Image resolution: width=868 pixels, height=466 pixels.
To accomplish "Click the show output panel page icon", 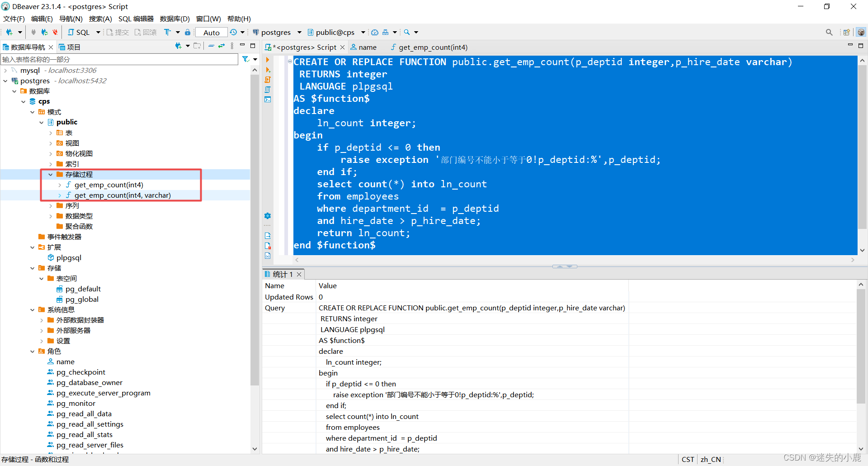I will click(268, 236).
